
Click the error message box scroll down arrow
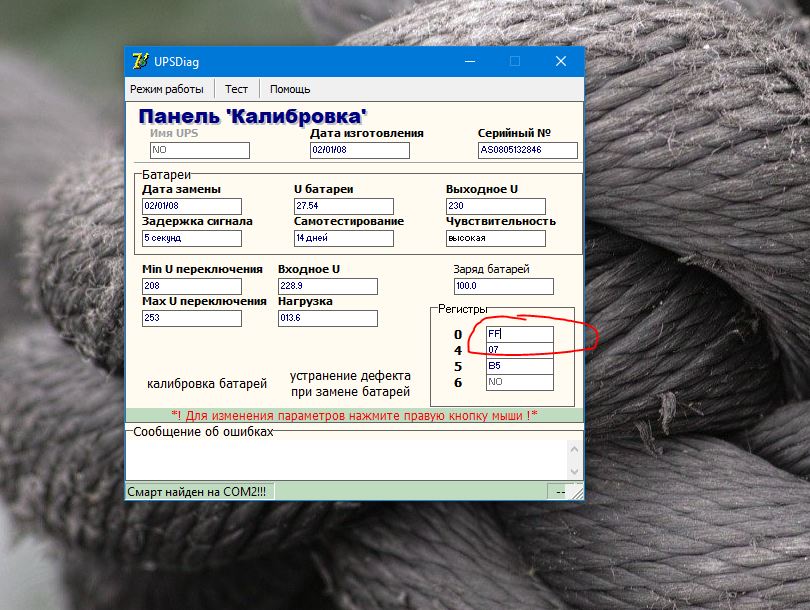tap(574, 472)
